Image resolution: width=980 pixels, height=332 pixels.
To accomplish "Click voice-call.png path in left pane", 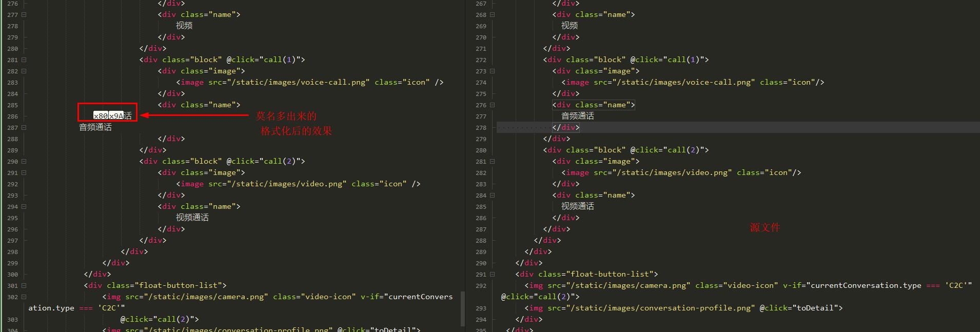I will click(x=289, y=82).
